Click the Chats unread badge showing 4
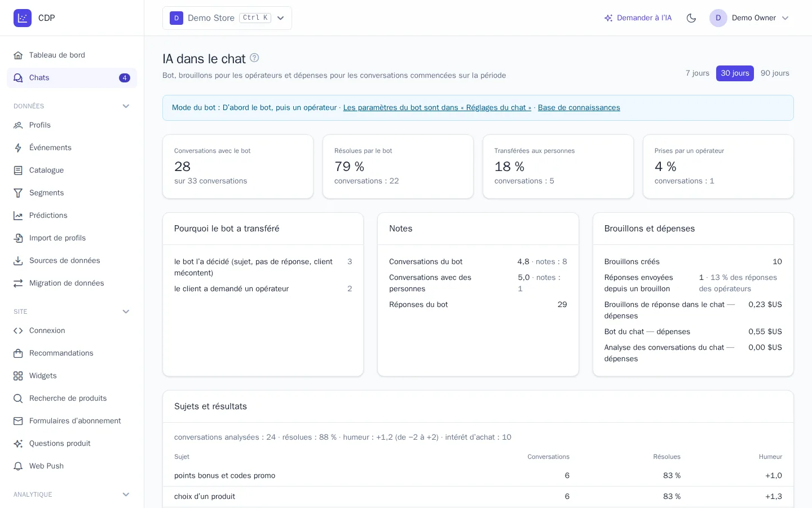This screenshot has width=812, height=508. click(125, 78)
